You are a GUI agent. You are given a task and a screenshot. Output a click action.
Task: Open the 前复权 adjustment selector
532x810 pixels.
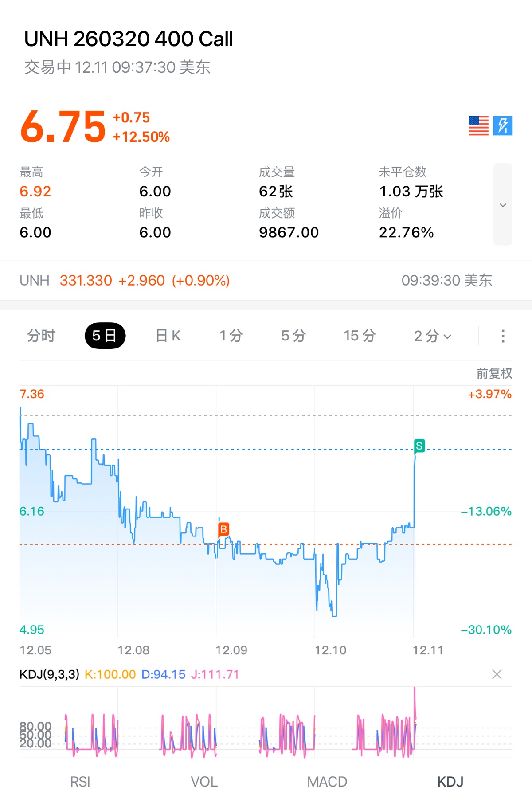[x=494, y=373]
